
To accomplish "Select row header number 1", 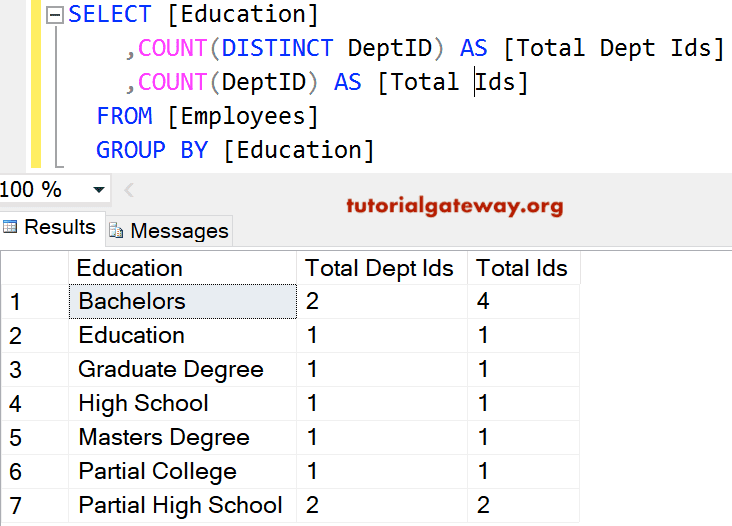I will tap(35, 302).
